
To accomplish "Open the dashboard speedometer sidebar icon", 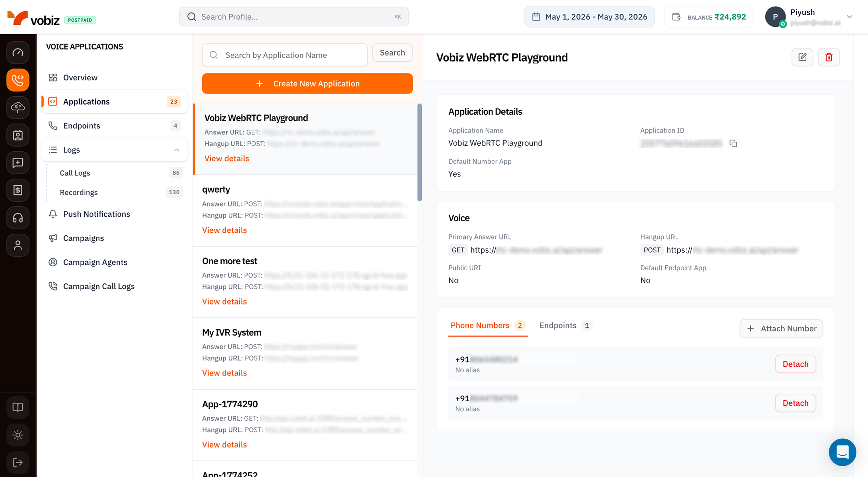I will (x=18, y=52).
